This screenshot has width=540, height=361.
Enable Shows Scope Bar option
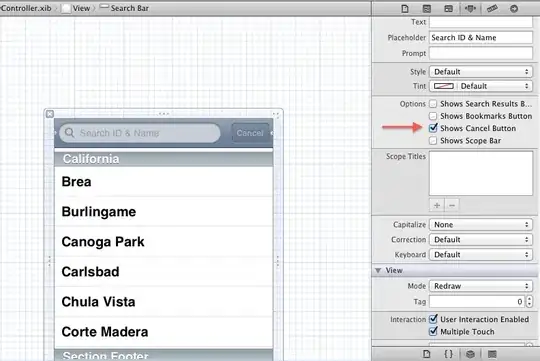click(433, 141)
